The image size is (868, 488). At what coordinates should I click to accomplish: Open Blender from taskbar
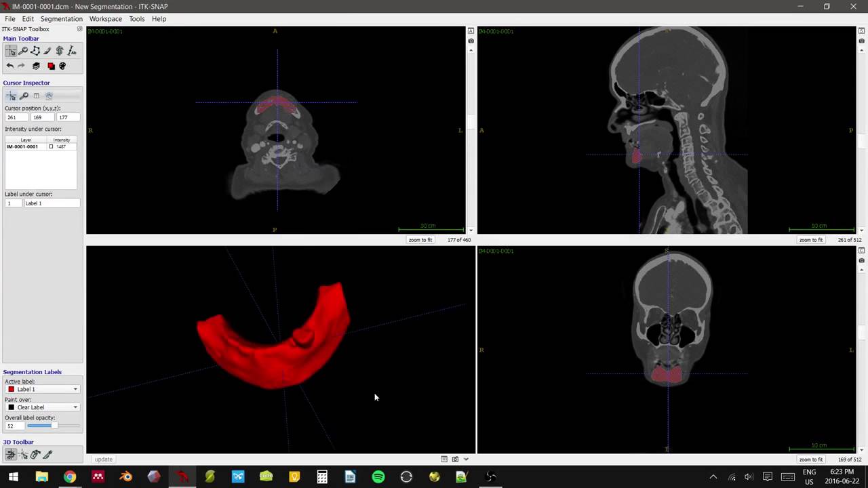(x=126, y=476)
